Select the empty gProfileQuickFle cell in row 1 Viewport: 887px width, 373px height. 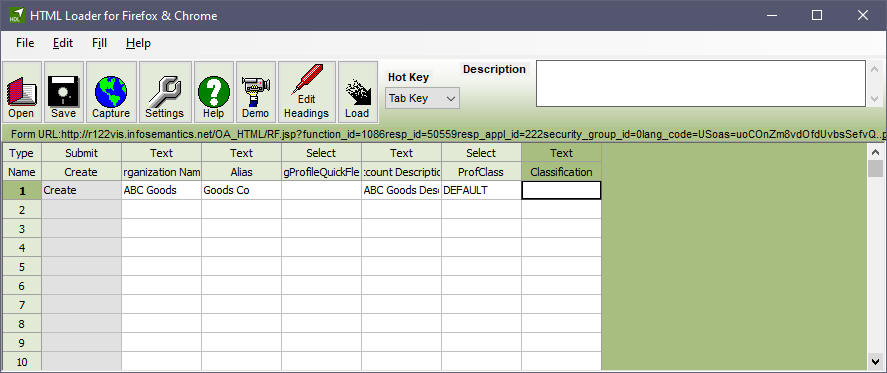[x=321, y=190]
